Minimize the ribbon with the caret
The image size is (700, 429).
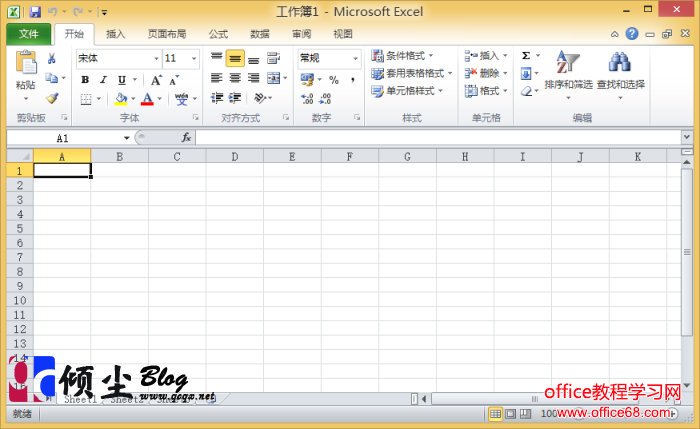(x=615, y=34)
